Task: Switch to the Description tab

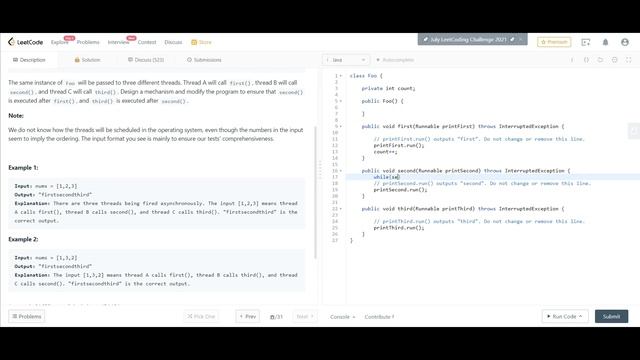Action: pos(29,60)
